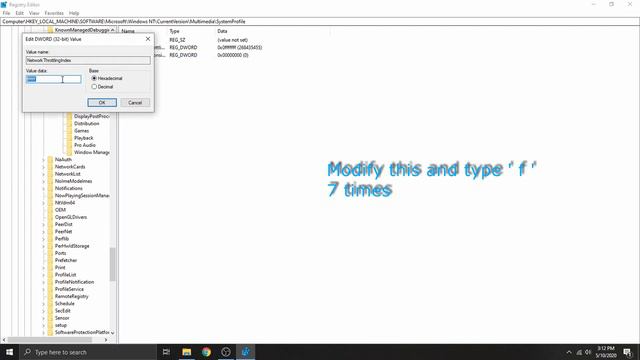Click into the Value data input field
Image resolution: width=640 pixels, height=360 pixels.
53,79
